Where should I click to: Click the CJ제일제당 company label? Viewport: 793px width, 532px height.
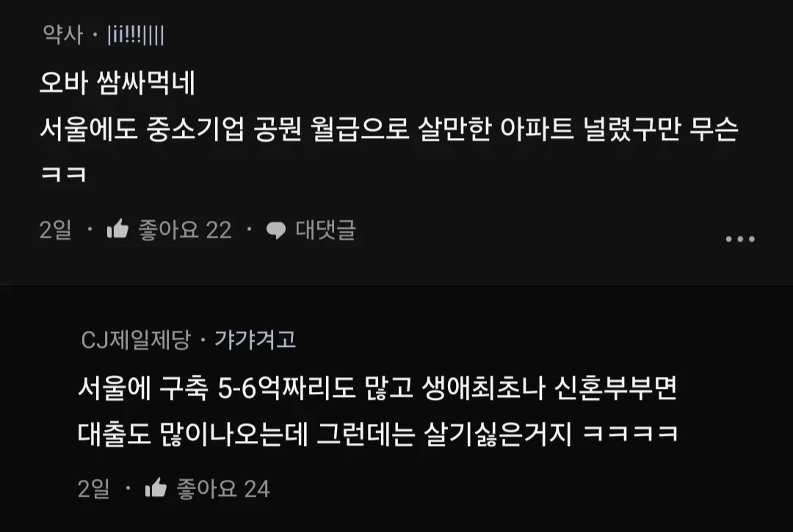coord(136,340)
